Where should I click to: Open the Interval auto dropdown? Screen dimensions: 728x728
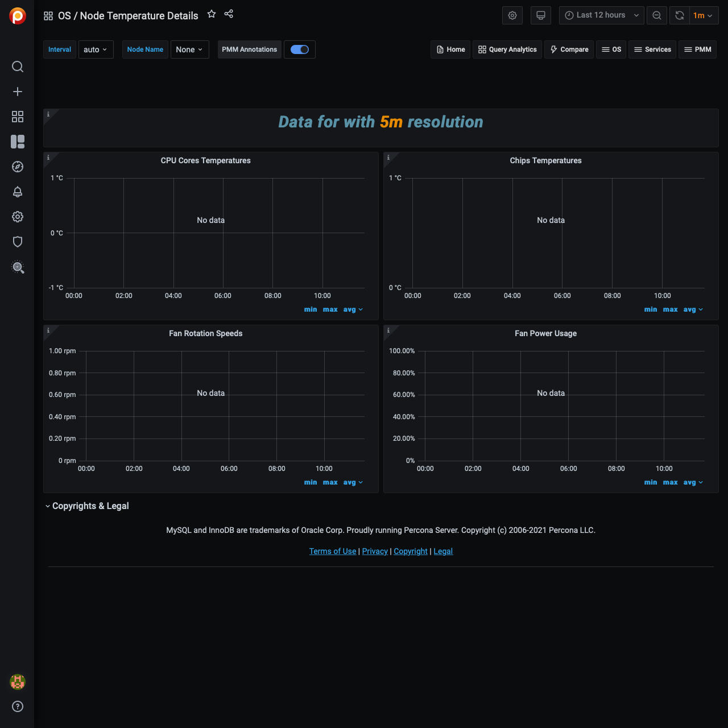[96, 49]
